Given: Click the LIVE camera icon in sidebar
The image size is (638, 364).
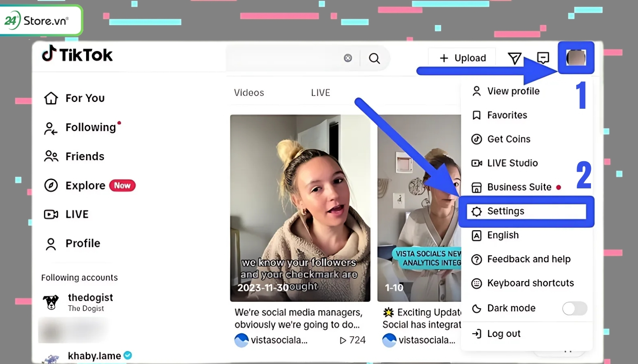Looking at the screenshot, I should (51, 214).
